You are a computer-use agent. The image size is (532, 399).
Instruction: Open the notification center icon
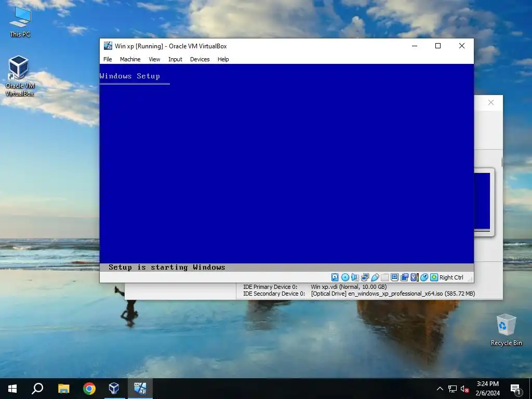click(516, 389)
